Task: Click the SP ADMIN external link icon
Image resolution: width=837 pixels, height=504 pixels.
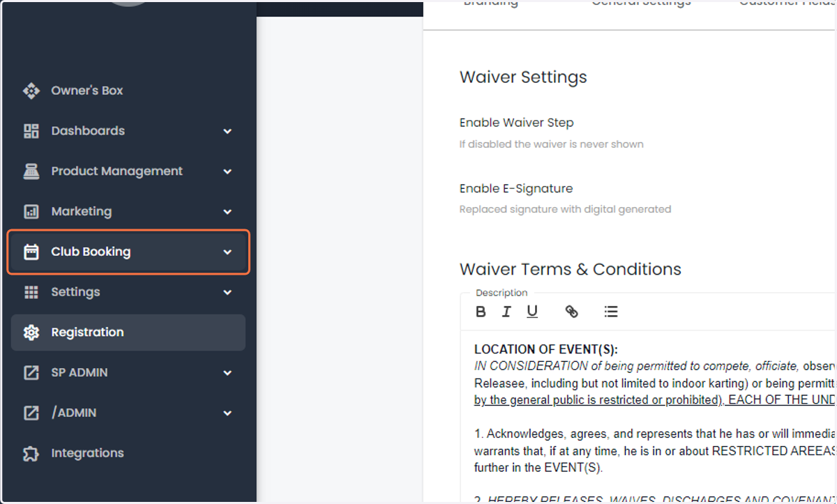Action: click(x=31, y=373)
